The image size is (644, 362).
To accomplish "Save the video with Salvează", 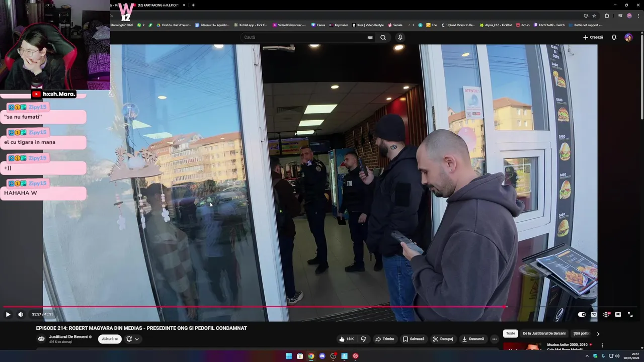I will tap(414, 339).
